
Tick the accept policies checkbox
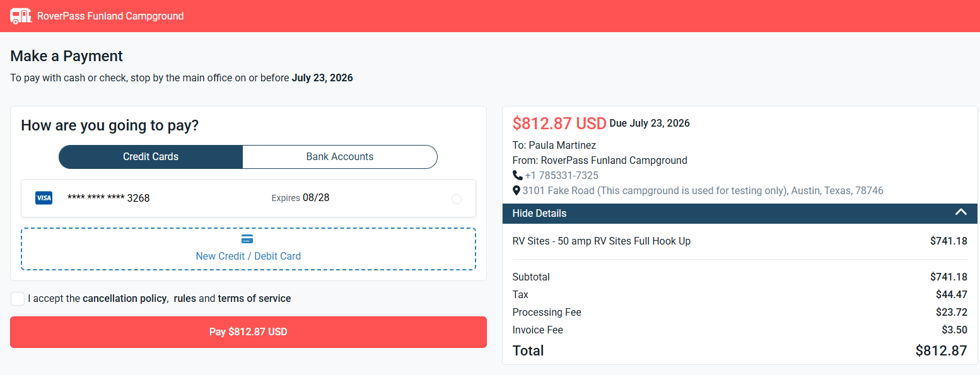pyautogui.click(x=18, y=299)
